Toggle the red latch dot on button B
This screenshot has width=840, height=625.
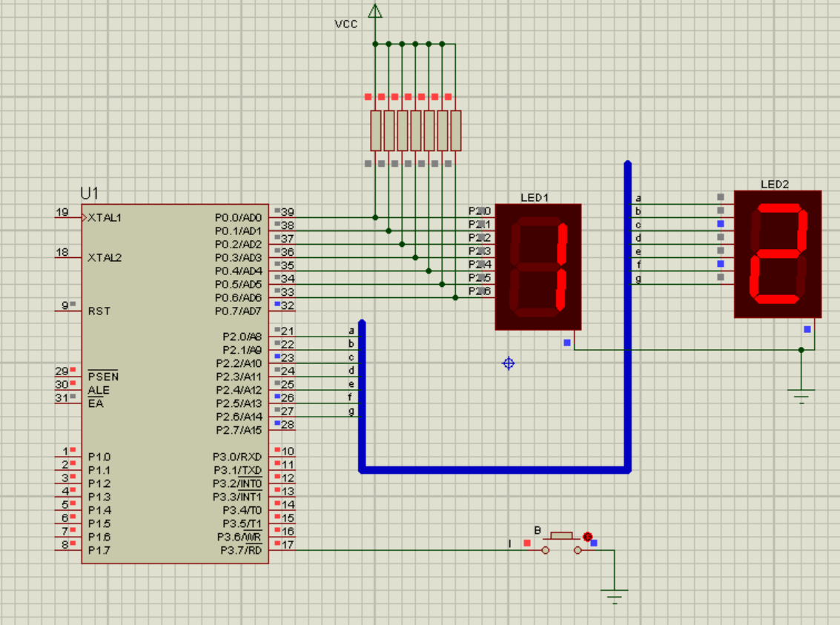[587, 537]
